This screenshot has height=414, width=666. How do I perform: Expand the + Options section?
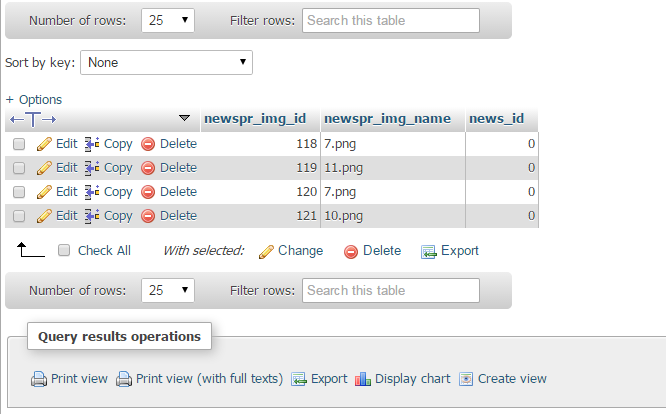(34, 100)
